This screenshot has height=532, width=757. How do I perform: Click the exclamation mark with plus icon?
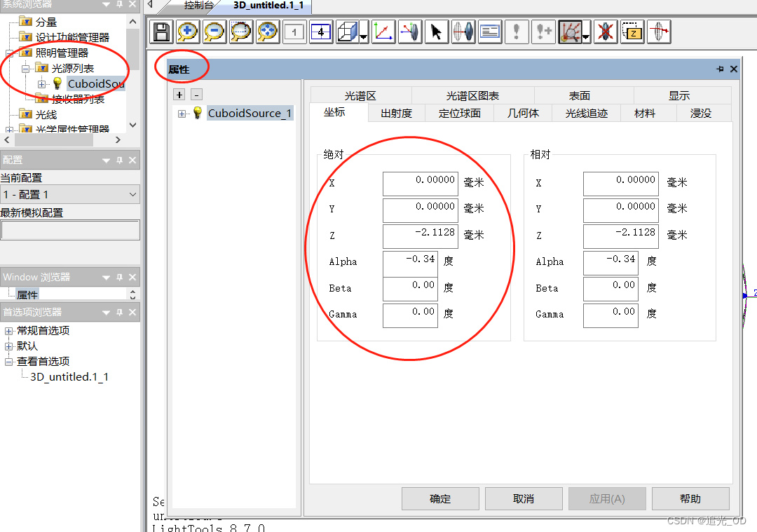pos(544,32)
